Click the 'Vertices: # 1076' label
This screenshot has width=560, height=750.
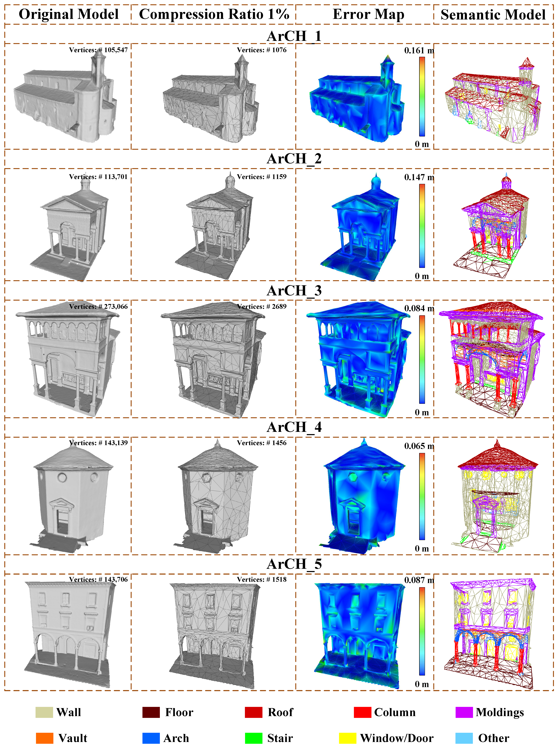[262, 50]
